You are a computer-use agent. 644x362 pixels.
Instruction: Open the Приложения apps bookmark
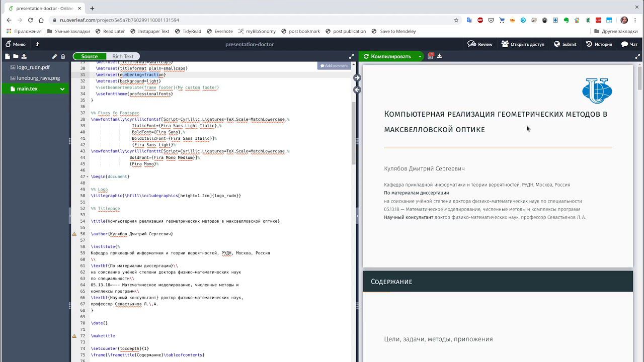[x=24, y=31]
